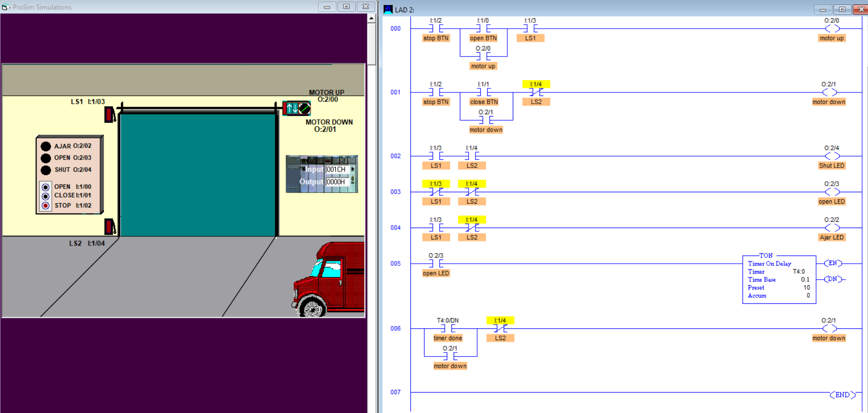Click the LS1 limit switch on the door frame
Screen dimensions: 868x413
pos(109,114)
